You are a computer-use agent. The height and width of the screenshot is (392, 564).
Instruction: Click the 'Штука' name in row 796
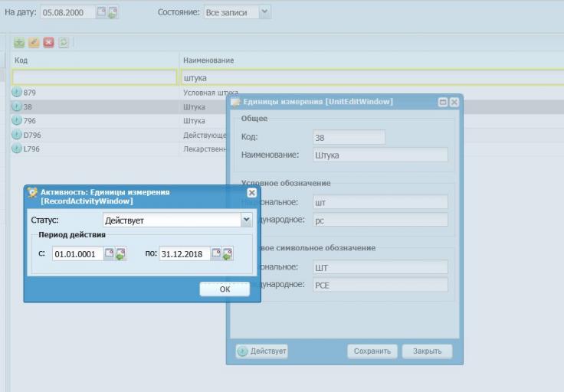194,121
